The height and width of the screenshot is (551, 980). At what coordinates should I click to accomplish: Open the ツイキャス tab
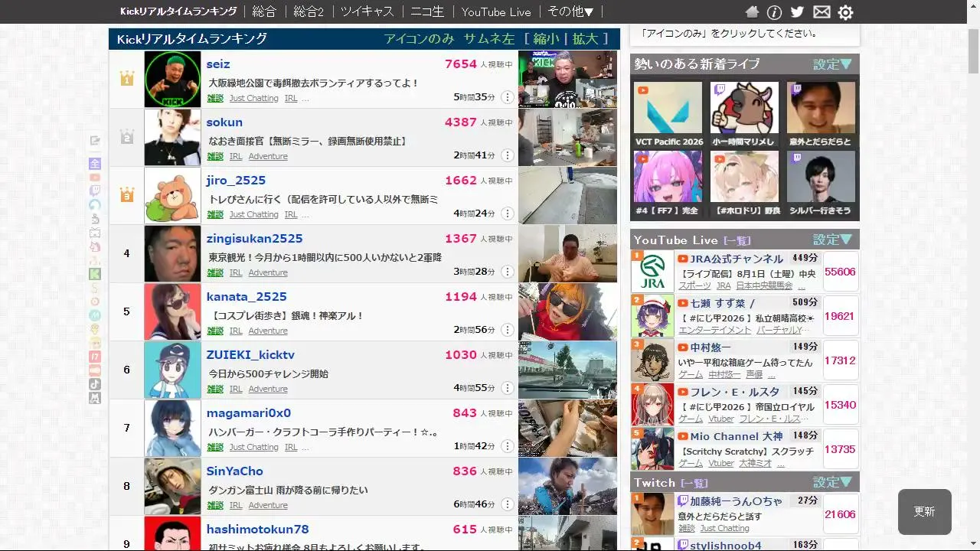tap(367, 11)
